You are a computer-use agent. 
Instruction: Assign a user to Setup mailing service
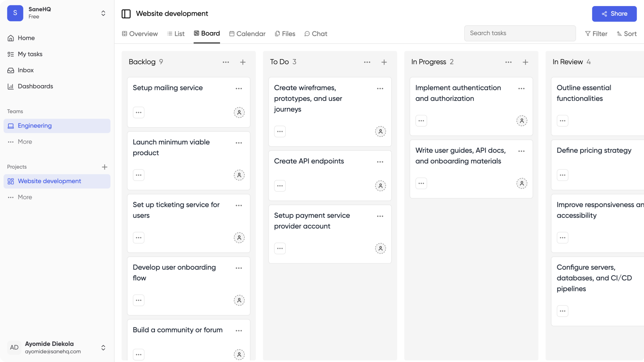click(239, 112)
